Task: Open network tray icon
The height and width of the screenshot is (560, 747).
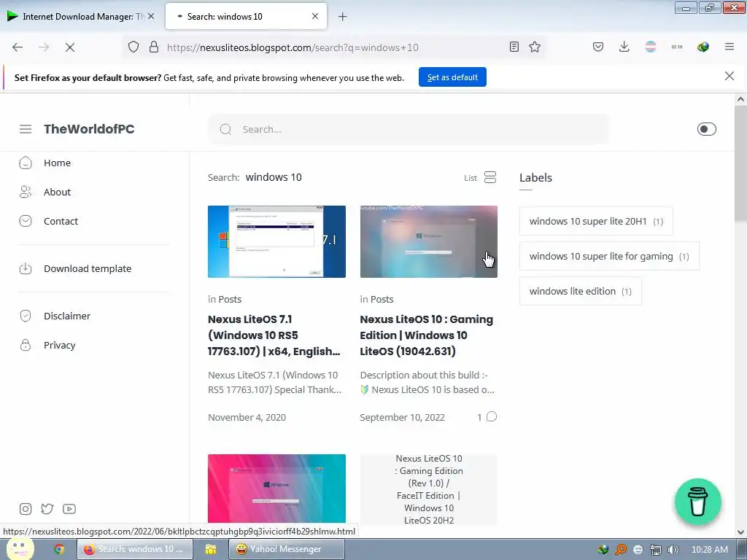Action: point(656,550)
